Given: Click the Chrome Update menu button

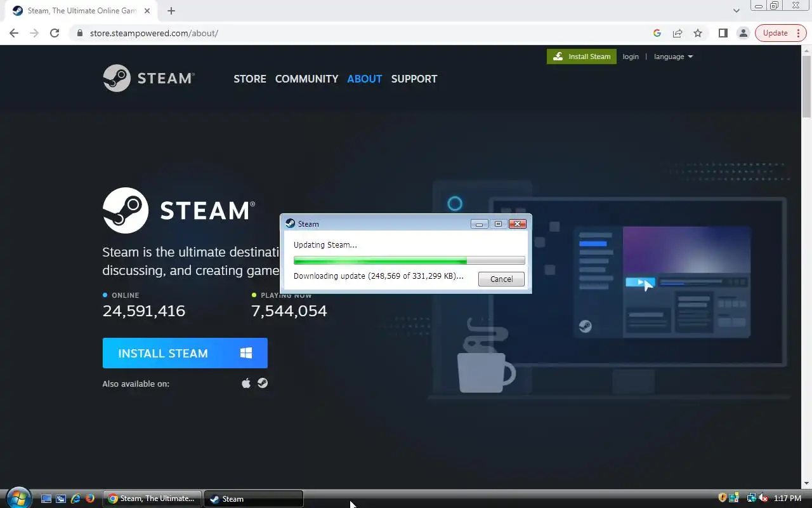Looking at the screenshot, I should coord(780,33).
